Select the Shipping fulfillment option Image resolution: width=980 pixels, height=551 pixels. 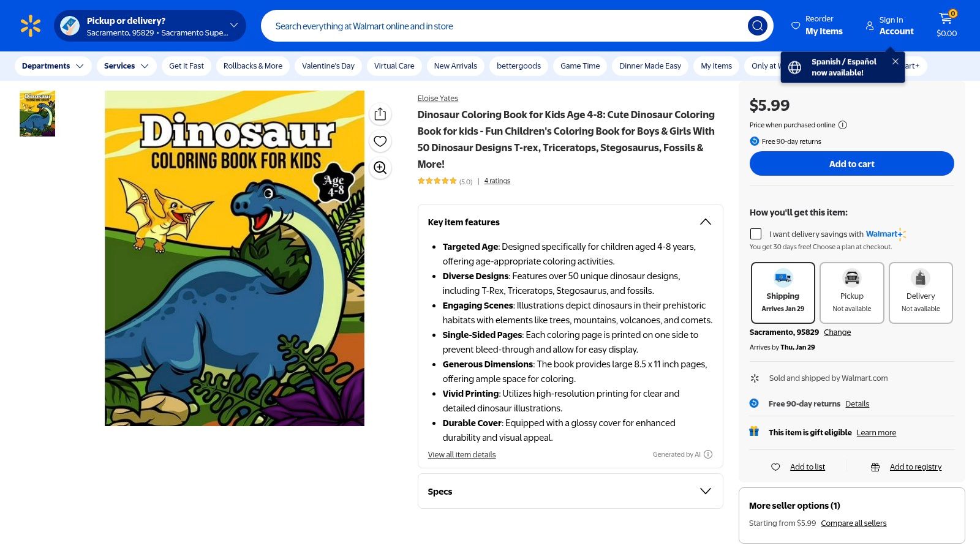point(783,293)
